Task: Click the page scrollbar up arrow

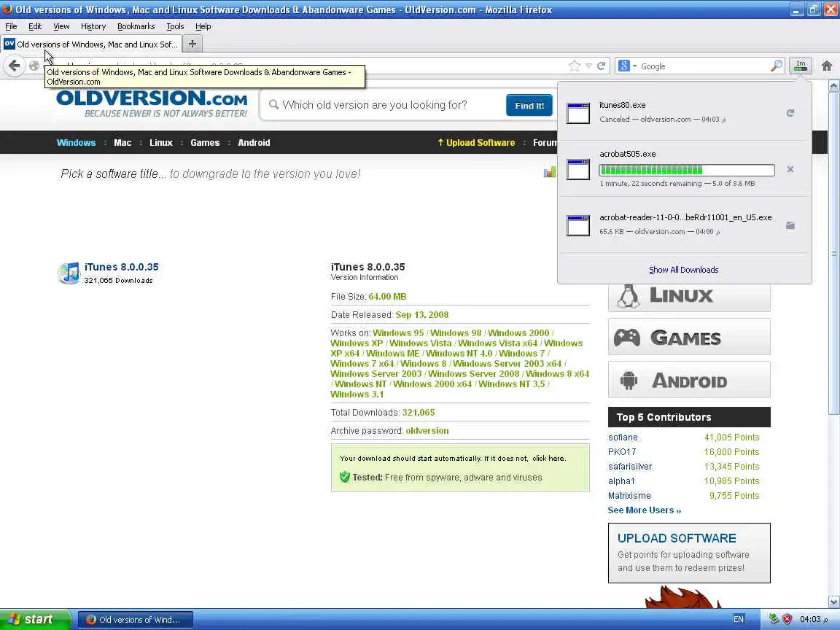Action: coord(833,86)
